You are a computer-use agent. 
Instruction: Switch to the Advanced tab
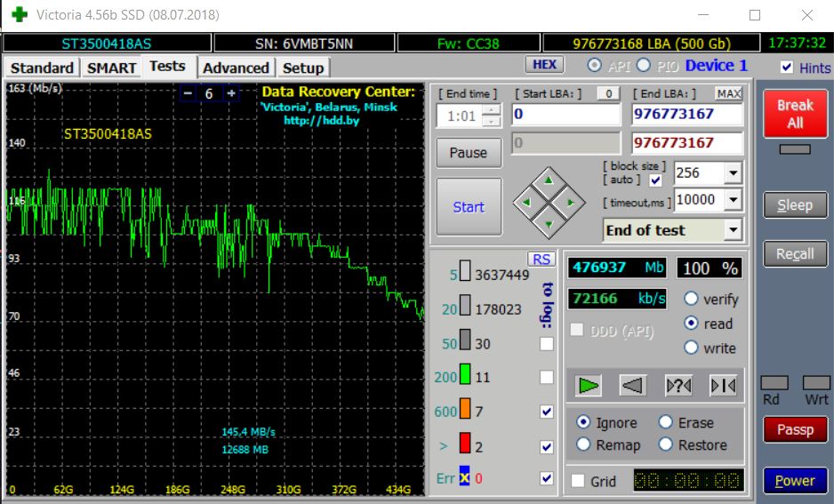pyautogui.click(x=236, y=68)
